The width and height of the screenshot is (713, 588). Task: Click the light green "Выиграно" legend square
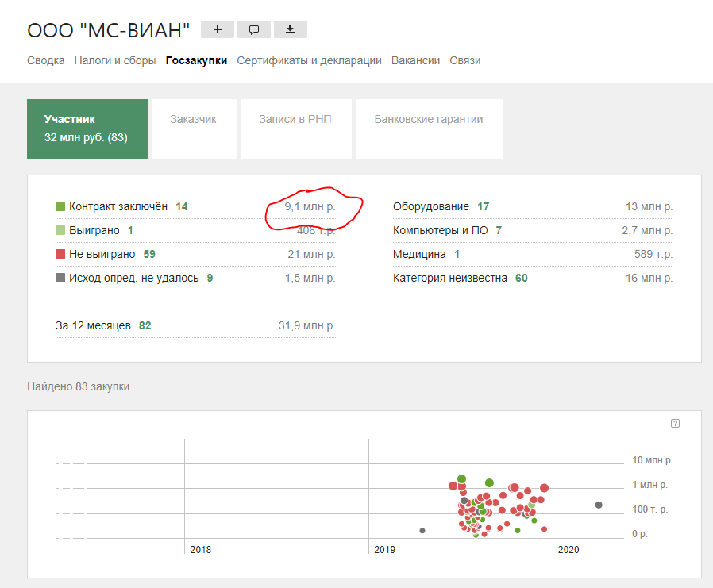[60, 230]
